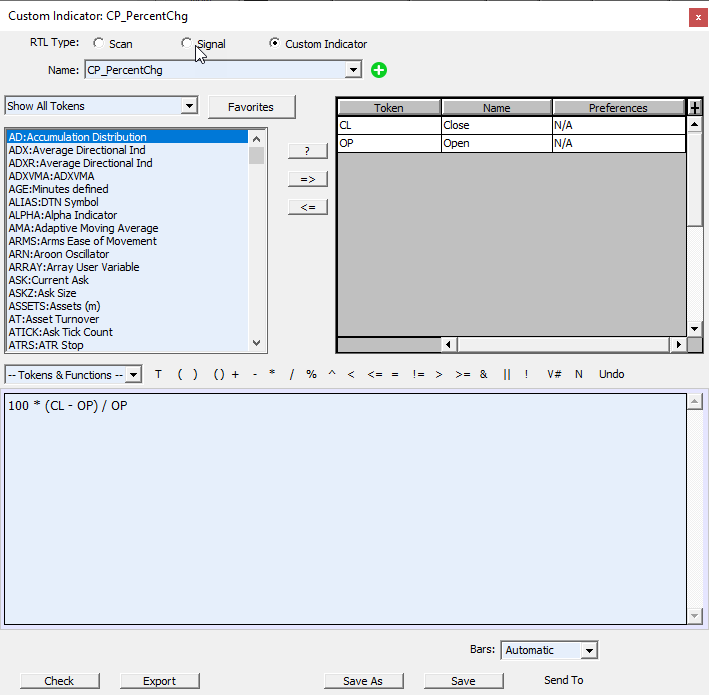Select the Scan RTL type radio button

98,44
